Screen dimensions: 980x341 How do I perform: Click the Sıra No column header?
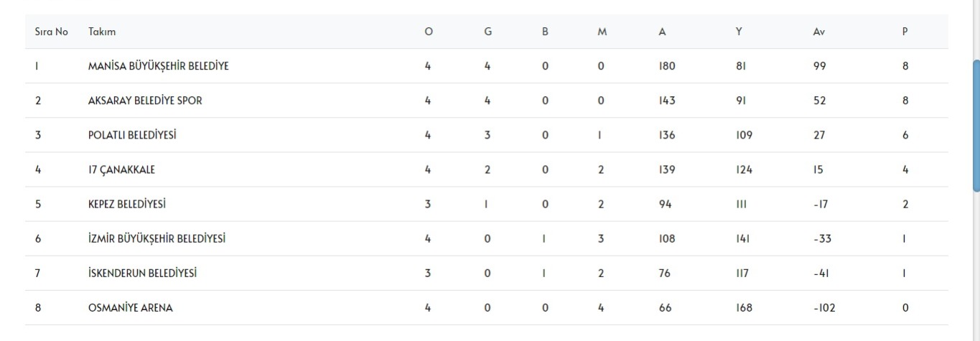[51, 32]
